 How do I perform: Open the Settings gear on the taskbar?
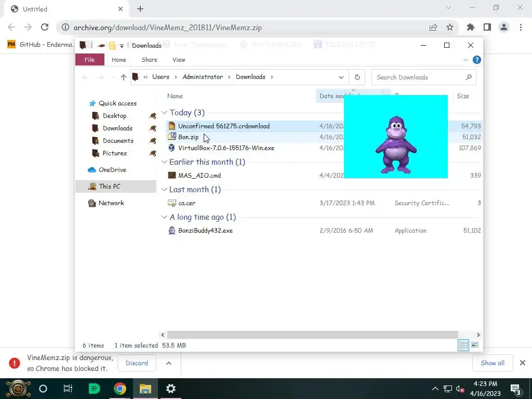click(x=170, y=389)
